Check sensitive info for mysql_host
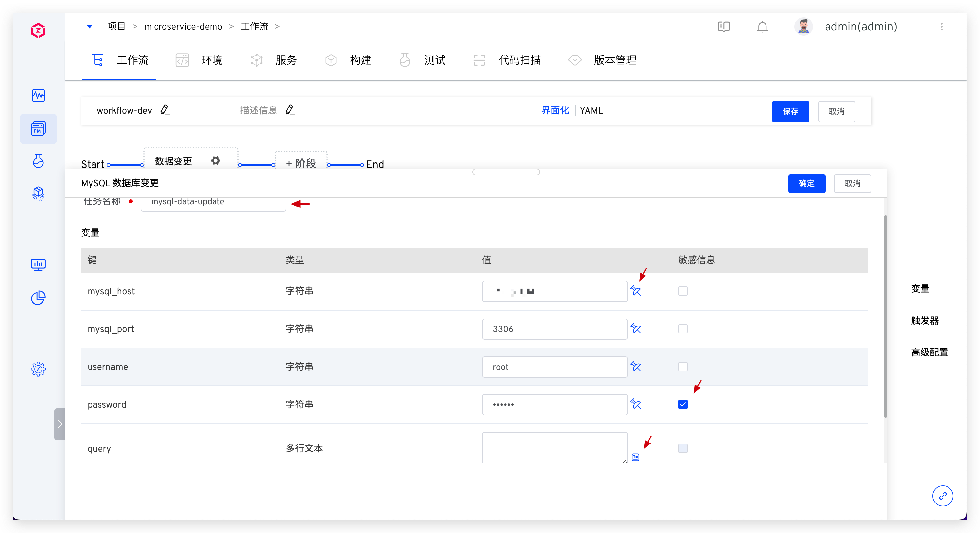 click(683, 291)
